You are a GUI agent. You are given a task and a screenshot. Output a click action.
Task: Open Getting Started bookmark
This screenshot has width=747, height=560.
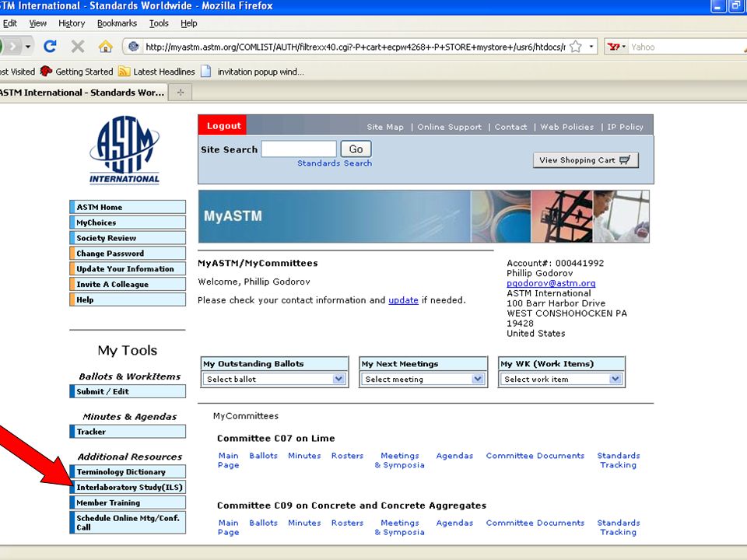(77, 72)
